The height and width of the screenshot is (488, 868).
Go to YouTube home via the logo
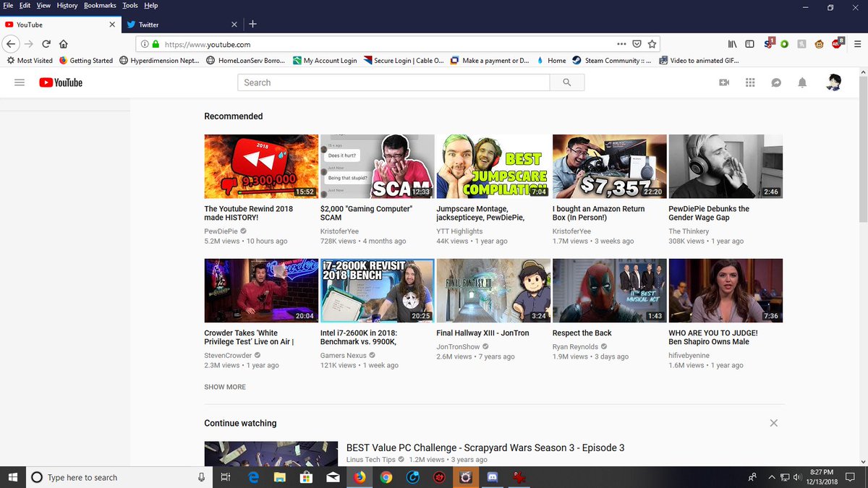tap(61, 82)
